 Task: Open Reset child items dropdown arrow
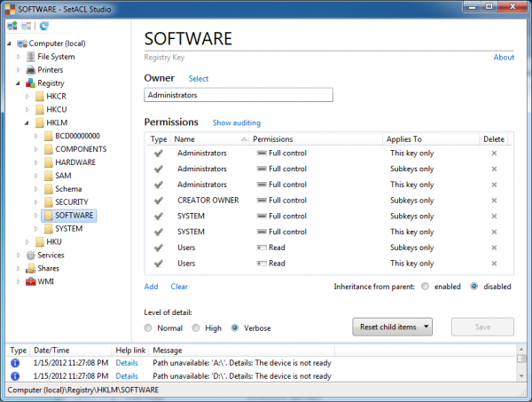pyautogui.click(x=426, y=327)
